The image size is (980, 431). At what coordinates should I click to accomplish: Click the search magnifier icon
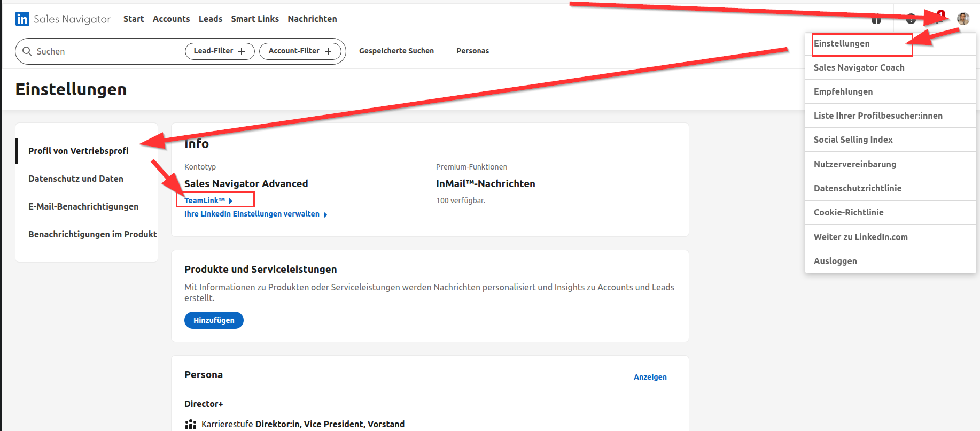click(27, 51)
